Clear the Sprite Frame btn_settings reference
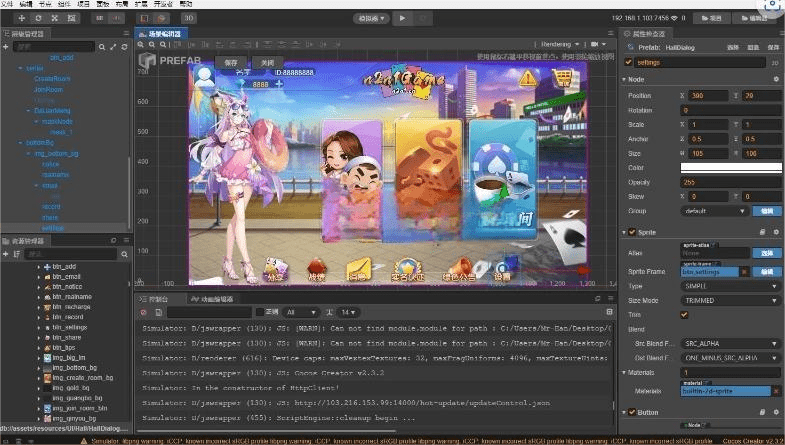Viewport: 785px width, 445px height. coord(744,272)
